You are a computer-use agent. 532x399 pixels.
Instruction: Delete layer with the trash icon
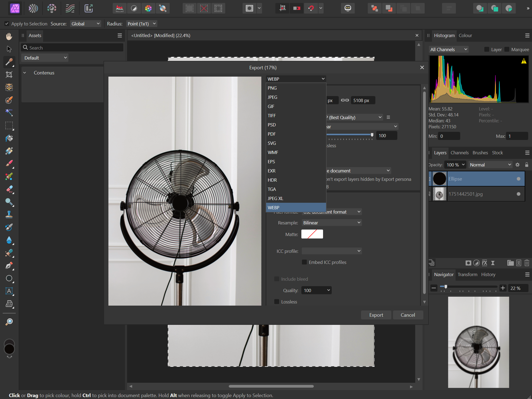(x=527, y=263)
